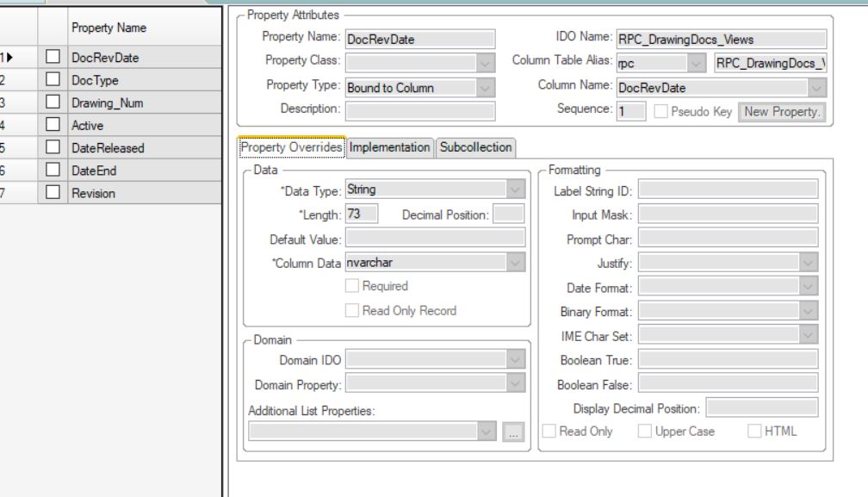Image resolution: width=868 pixels, height=497 pixels.
Task: Open the Date Format dropdown
Action: (809, 286)
